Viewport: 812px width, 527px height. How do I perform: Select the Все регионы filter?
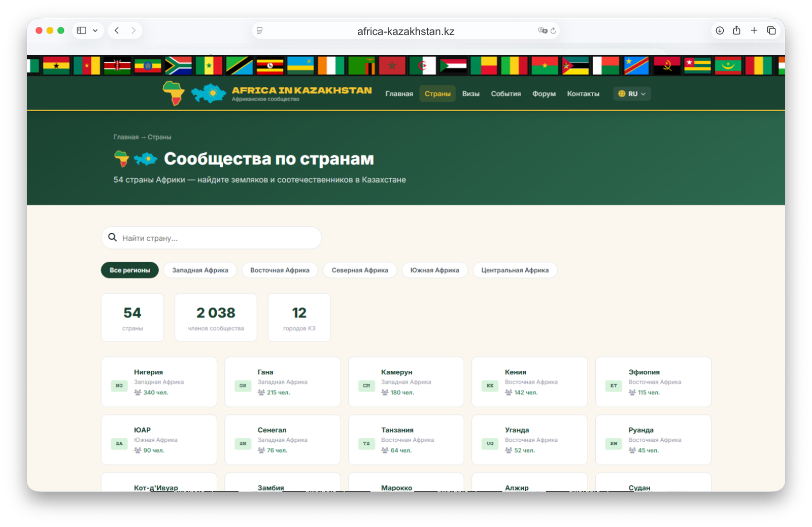pos(130,270)
